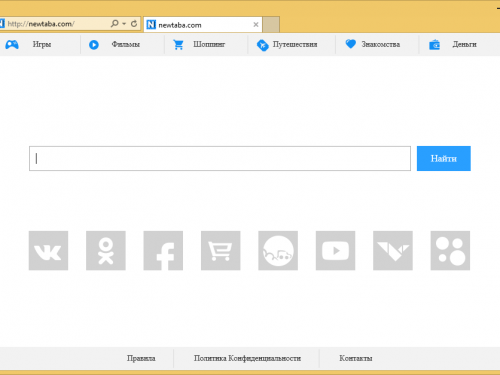Open the Facebook shortcut tile
The height and width of the screenshot is (375, 500).
[163, 250]
